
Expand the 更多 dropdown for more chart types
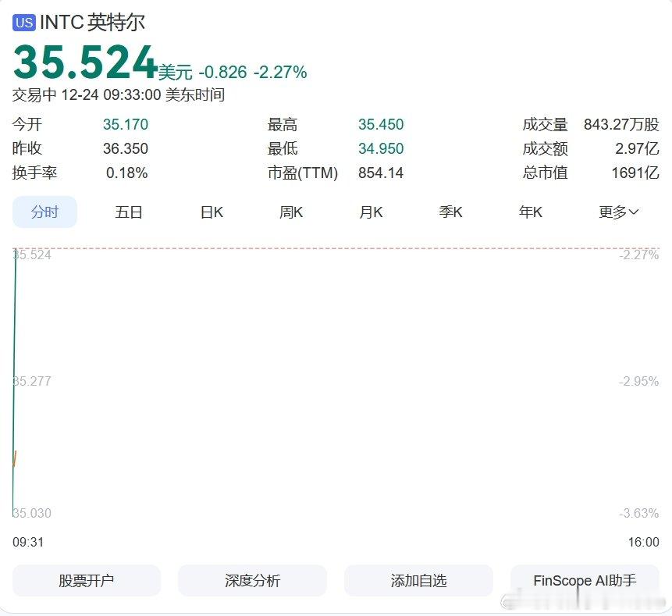(x=618, y=212)
